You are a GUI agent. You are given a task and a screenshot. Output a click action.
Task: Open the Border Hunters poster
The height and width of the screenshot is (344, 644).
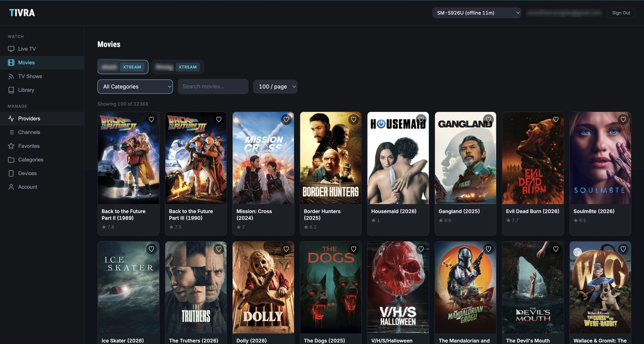coord(331,158)
